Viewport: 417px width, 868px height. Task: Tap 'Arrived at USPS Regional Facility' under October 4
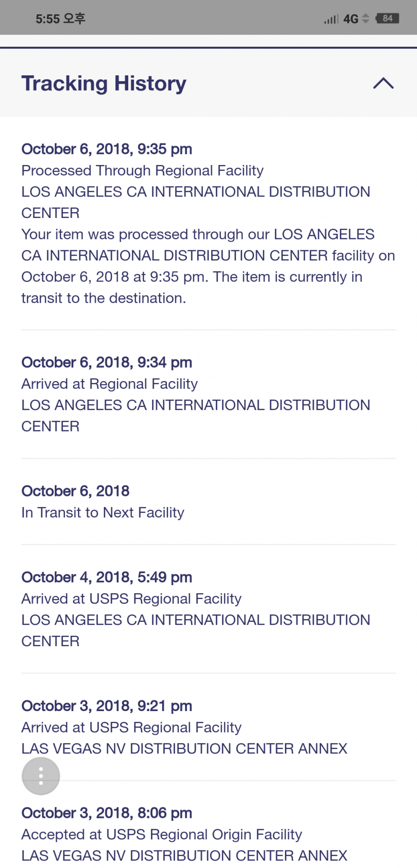pos(132,599)
